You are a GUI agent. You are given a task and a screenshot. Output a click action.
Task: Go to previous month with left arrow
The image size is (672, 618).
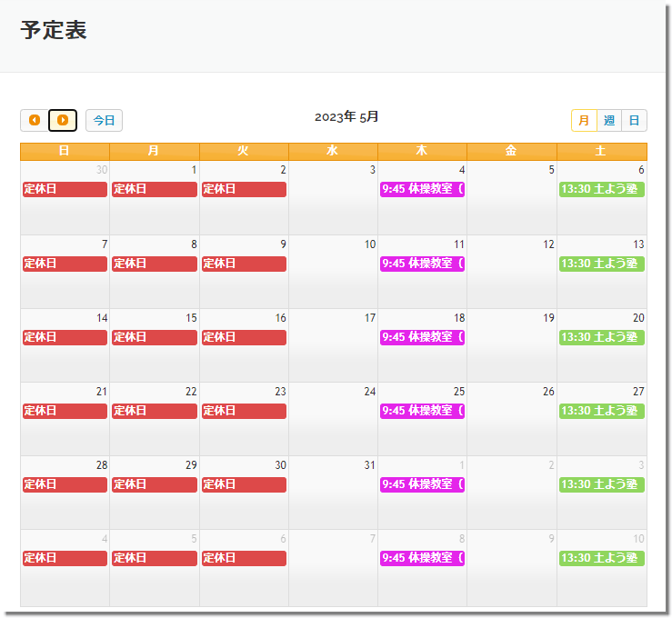pos(35,120)
